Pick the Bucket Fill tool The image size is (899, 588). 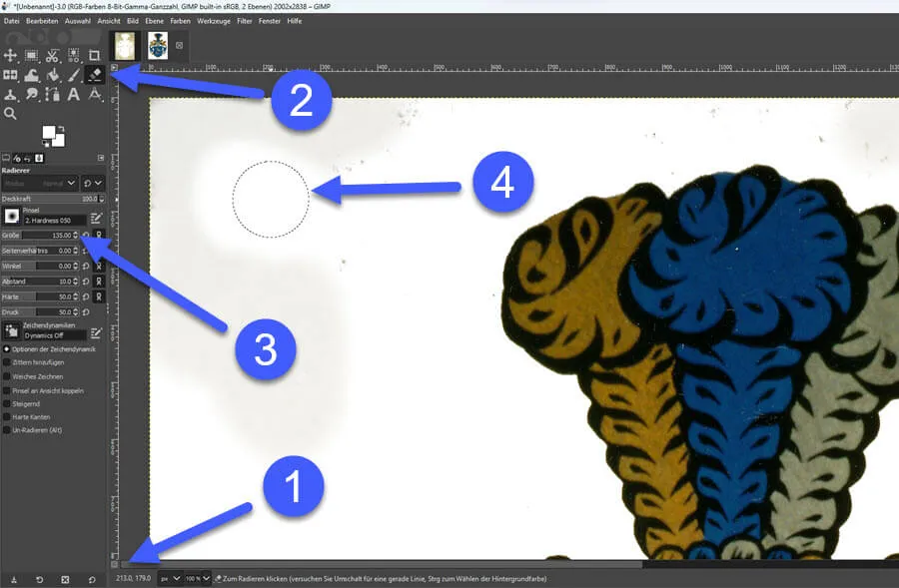pyautogui.click(x=53, y=75)
